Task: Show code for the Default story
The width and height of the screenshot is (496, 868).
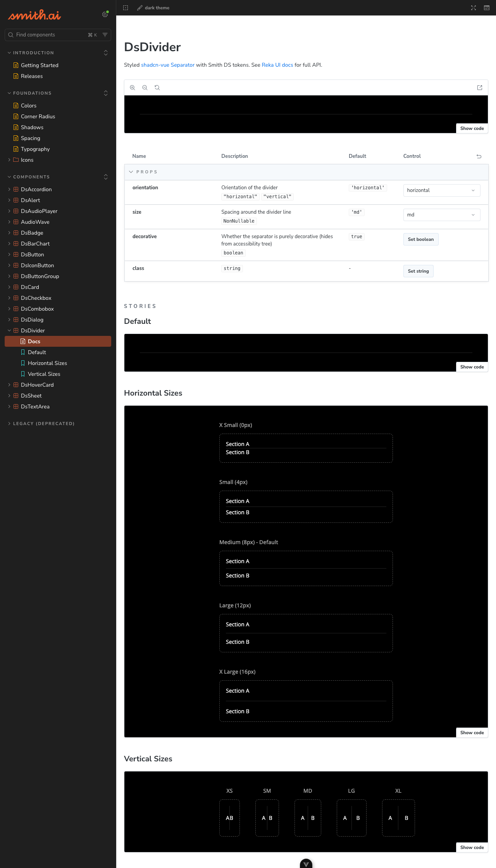Action: click(x=472, y=367)
